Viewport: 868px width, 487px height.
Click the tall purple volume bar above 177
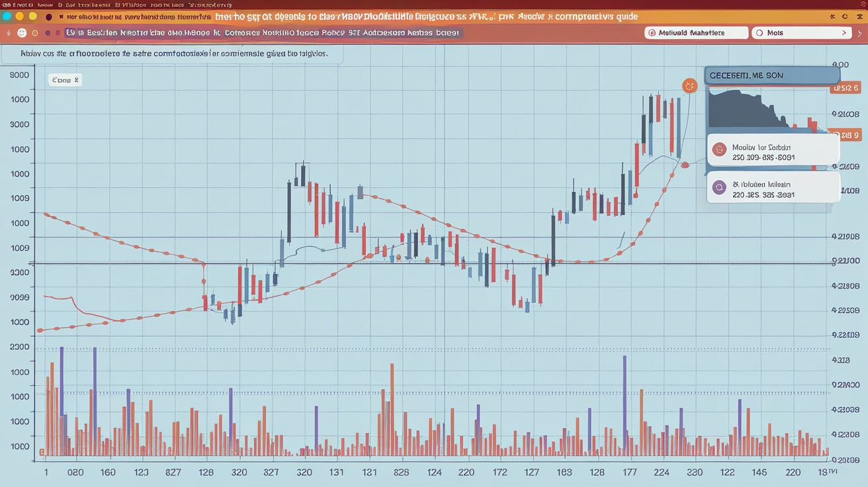click(624, 406)
